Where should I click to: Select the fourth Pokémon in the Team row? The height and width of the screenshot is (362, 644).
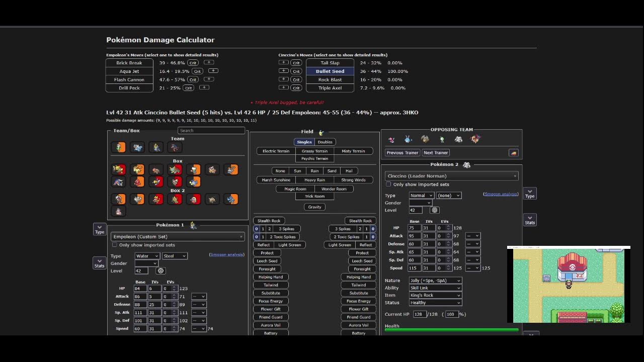pos(175,147)
